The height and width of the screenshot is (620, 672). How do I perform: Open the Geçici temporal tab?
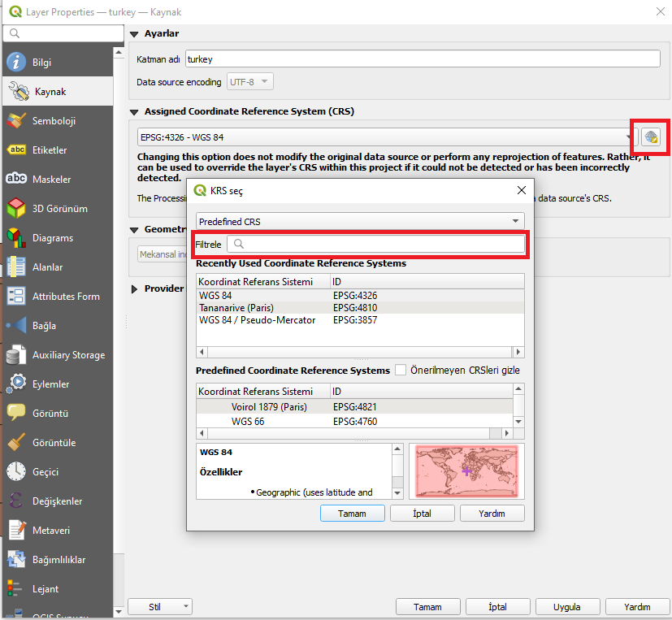(58, 472)
